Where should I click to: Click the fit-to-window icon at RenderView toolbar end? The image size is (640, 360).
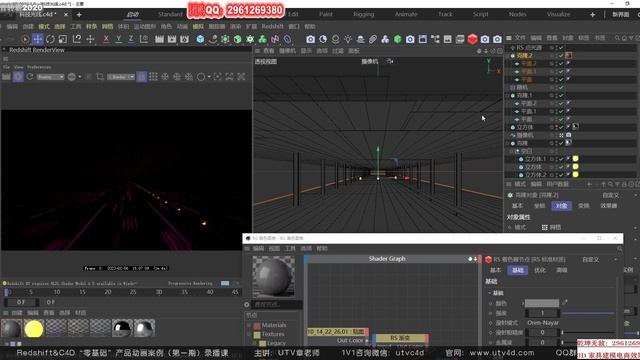(241, 77)
